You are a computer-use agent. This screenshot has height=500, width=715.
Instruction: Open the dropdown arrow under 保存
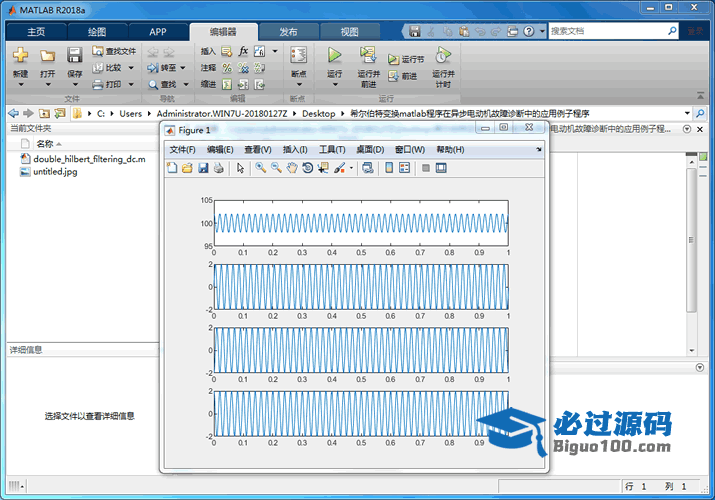tap(75, 85)
